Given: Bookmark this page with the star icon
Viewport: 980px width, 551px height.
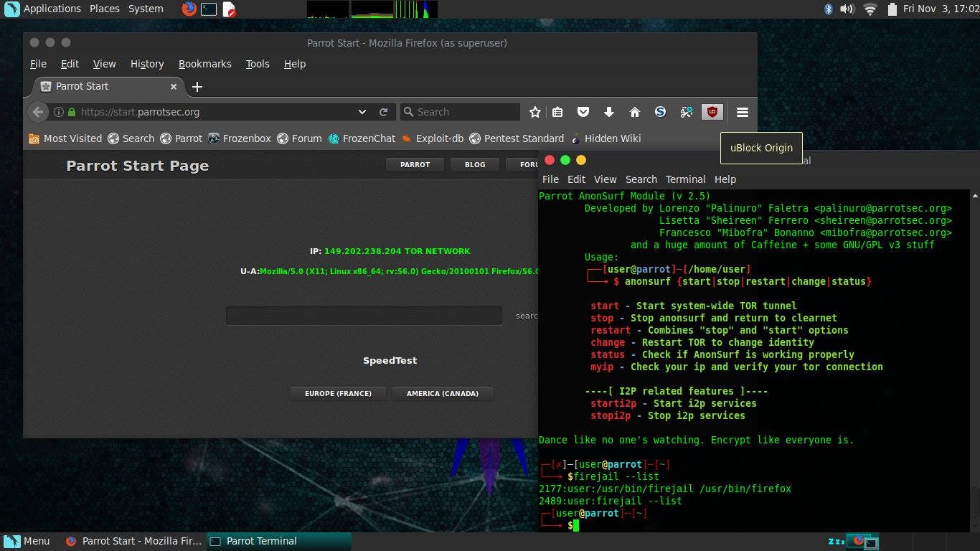Looking at the screenshot, I should coord(534,112).
